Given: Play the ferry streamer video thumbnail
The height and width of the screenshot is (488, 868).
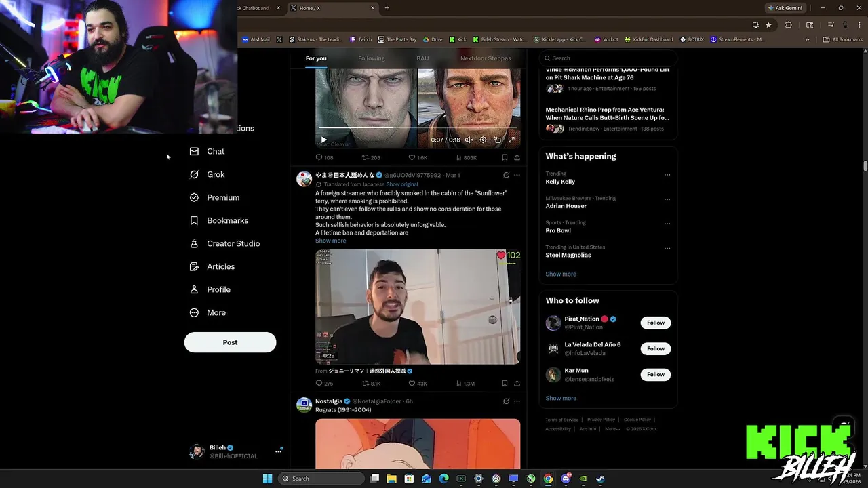Looking at the screenshot, I should [x=418, y=307].
